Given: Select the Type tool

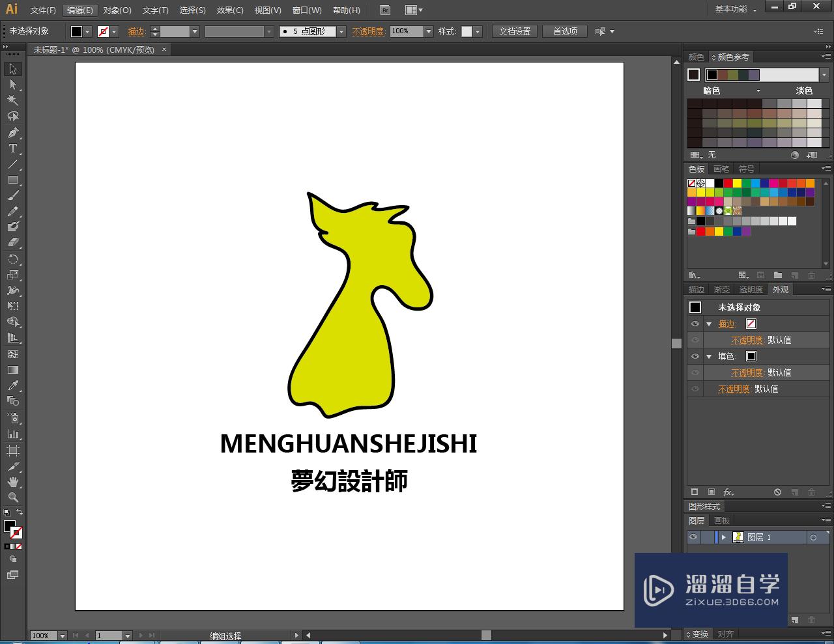Looking at the screenshot, I should pos(12,148).
